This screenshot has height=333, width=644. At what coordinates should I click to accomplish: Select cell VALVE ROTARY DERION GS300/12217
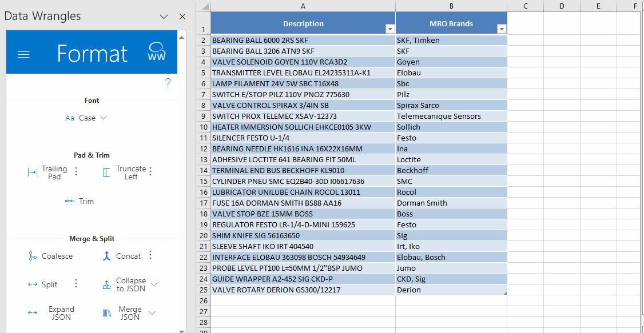[303, 290]
